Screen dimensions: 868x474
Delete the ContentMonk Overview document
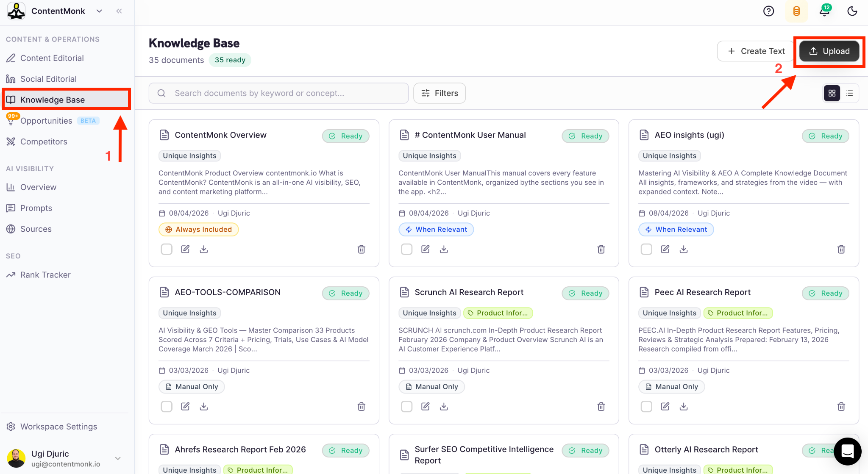point(361,249)
